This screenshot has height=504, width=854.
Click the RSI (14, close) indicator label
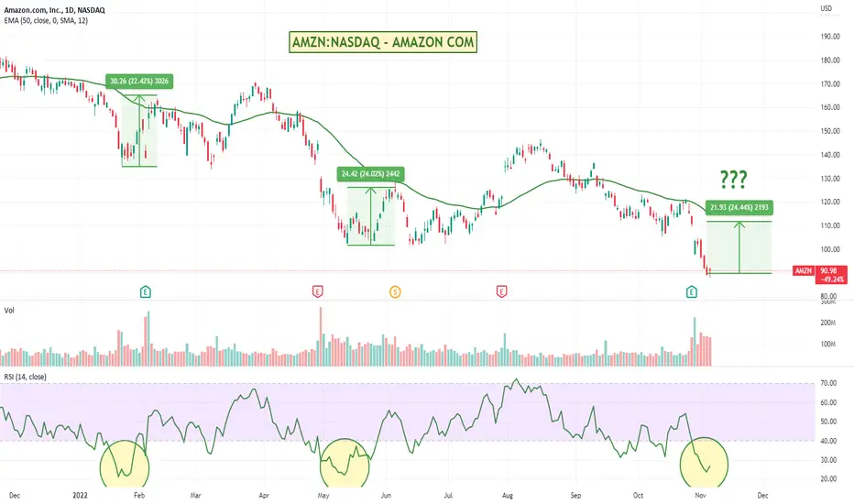pyautogui.click(x=25, y=377)
